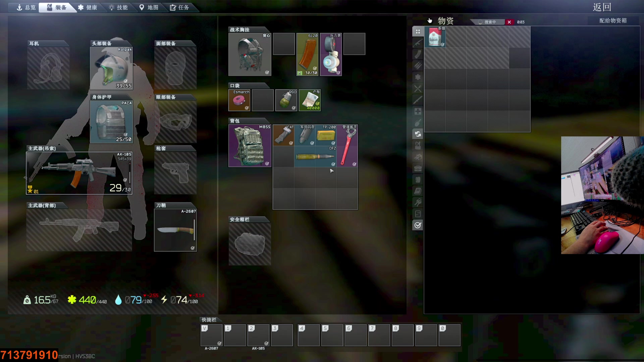
Task: Filter loot by melee knife icon
Action: click(x=418, y=100)
